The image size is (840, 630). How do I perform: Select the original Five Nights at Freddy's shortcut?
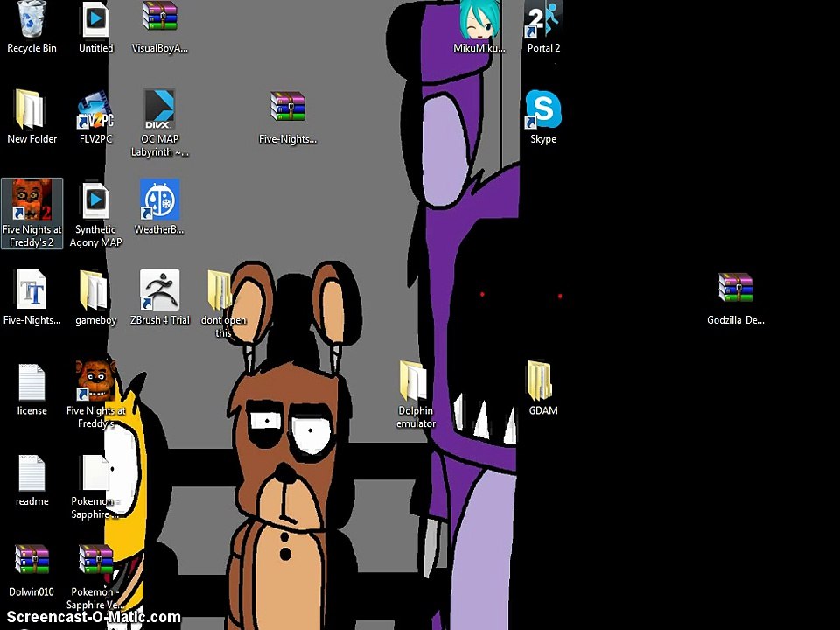pyautogui.click(x=96, y=395)
